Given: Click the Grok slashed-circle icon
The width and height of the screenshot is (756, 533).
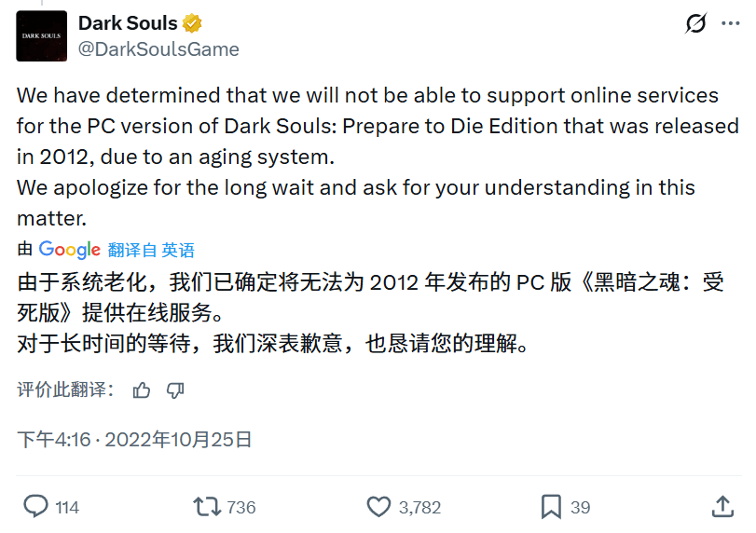Looking at the screenshot, I should (695, 23).
